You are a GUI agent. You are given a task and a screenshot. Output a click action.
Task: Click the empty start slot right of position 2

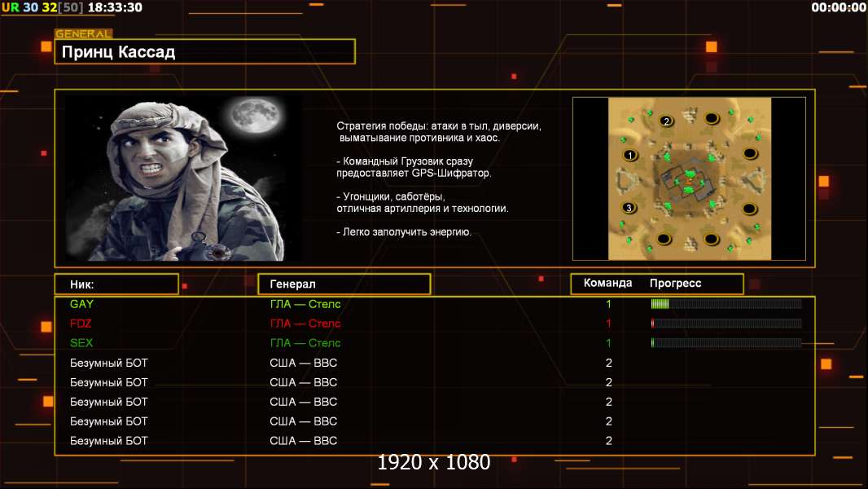(x=712, y=119)
